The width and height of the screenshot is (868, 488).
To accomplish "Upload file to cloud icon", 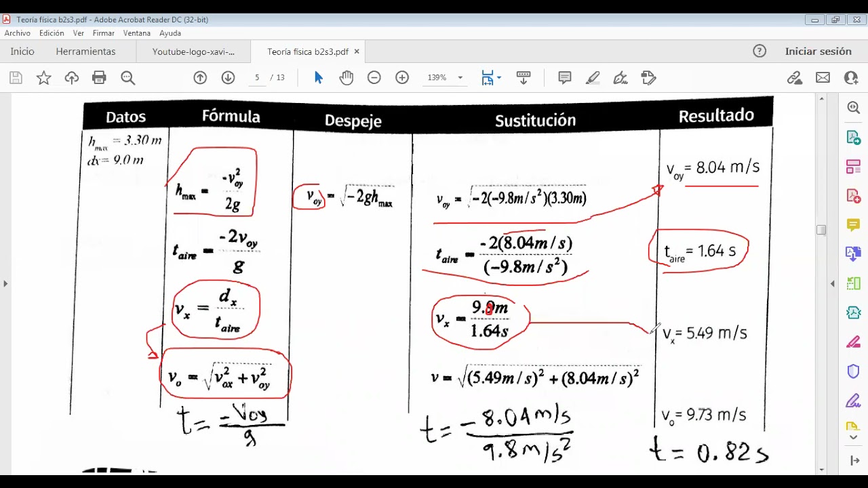I will coord(71,78).
